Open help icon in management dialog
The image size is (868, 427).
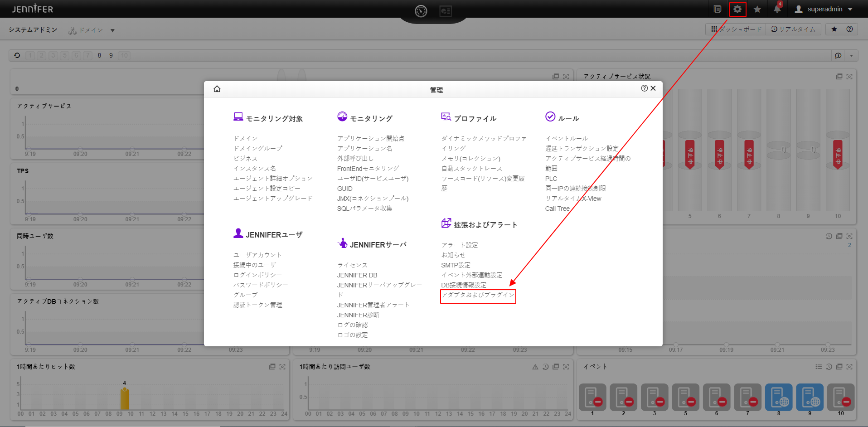tap(644, 88)
